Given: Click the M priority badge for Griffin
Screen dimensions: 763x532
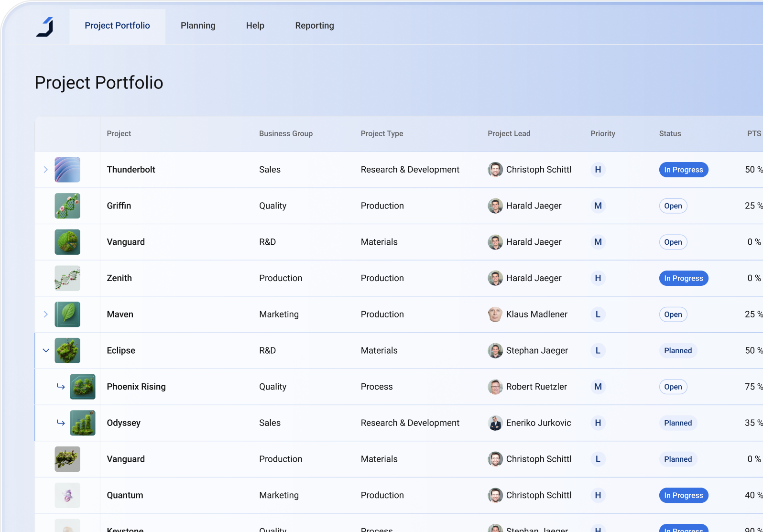Looking at the screenshot, I should coord(598,206).
